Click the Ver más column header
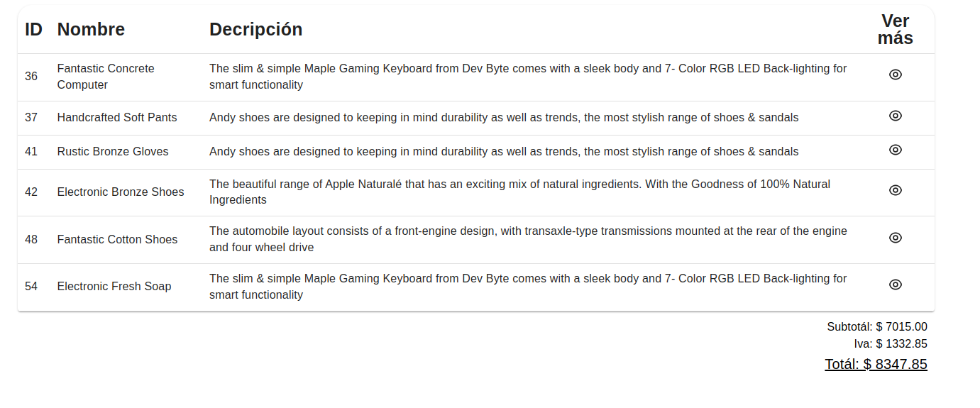The image size is (980, 408). pos(895,29)
